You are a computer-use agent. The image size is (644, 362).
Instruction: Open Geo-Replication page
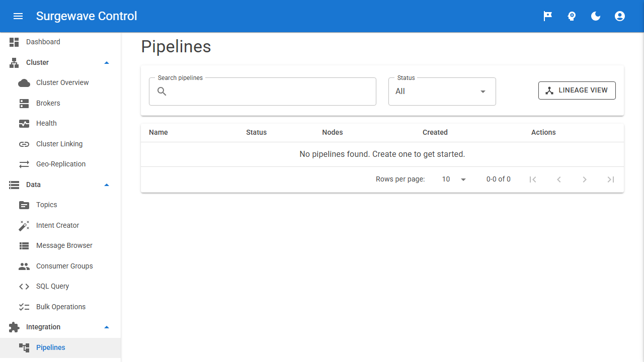(x=60, y=164)
